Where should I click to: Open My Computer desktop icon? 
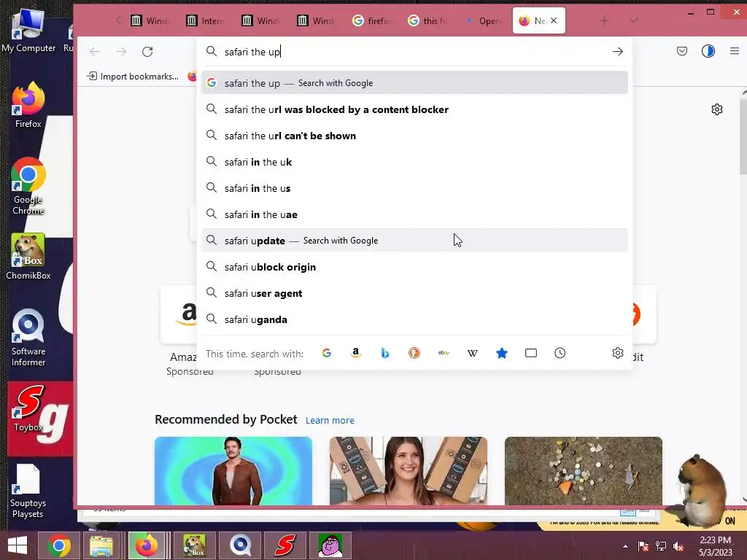28,30
